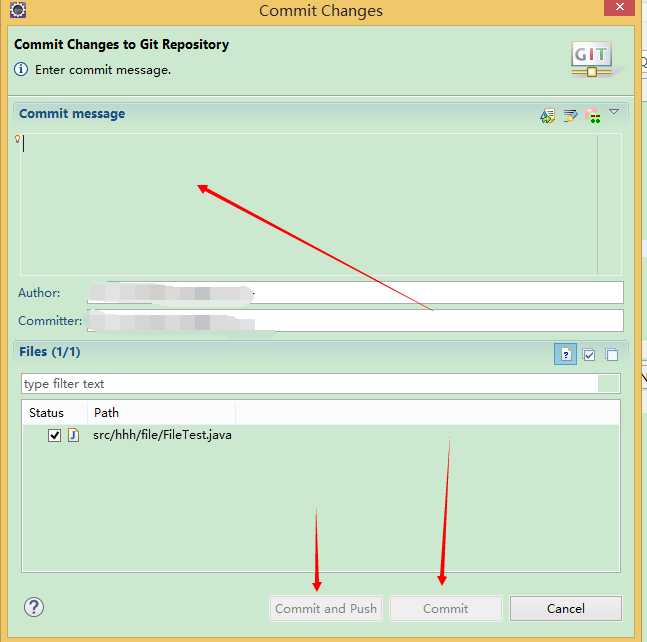Click the Add Signed-off-by icon
647x642 pixels.
tap(570, 116)
